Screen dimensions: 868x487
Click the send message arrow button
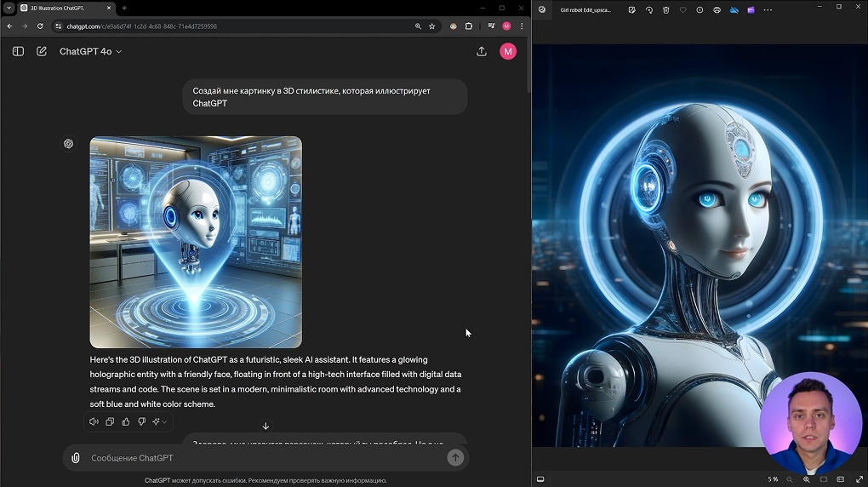(x=455, y=458)
